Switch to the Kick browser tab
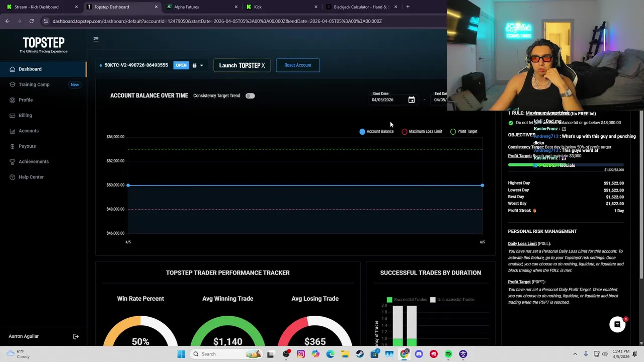This screenshot has height=362, width=644. pos(281,7)
